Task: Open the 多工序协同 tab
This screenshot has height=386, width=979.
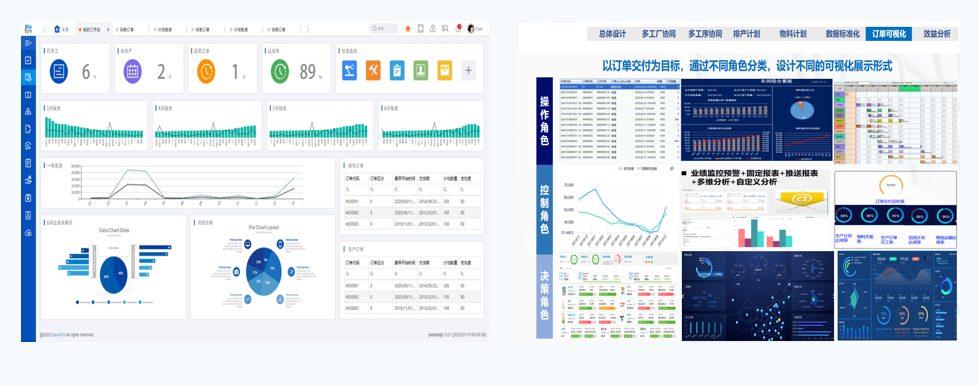Action: [x=705, y=34]
